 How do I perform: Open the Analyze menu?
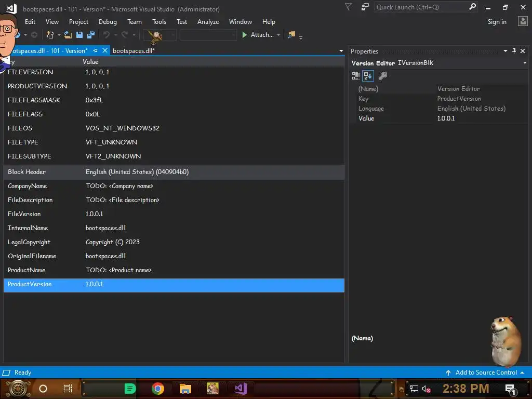tap(208, 22)
